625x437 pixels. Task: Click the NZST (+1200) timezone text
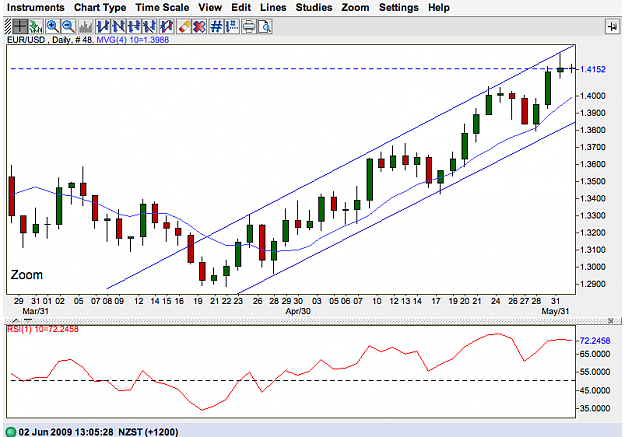148,432
